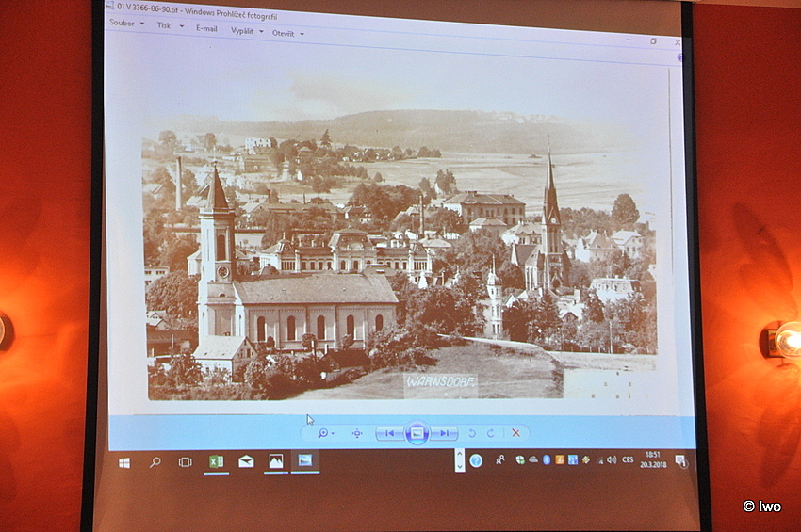This screenshot has width=801, height=532.
Task: Click the displayed Warnsdorf postcard image
Action: [x=401, y=255]
